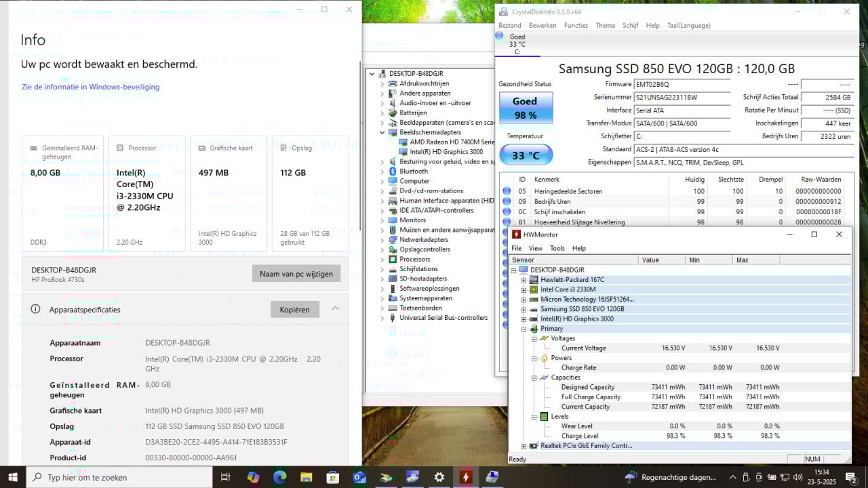Collapse the DESKTOP-B48DGJR root in Device Manager

[x=372, y=74]
